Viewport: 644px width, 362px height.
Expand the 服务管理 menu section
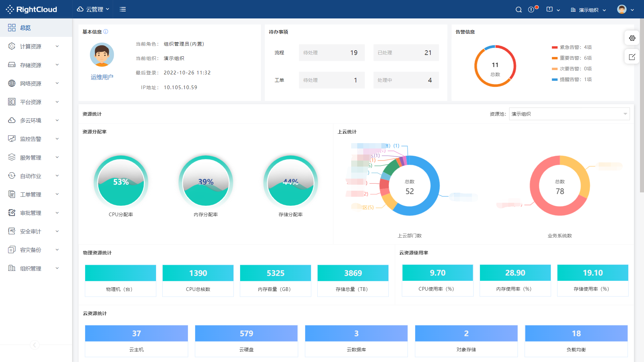33,157
